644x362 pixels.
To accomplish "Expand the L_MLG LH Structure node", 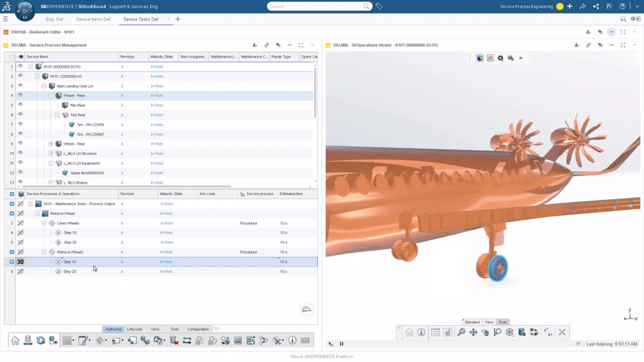I will [x=51, y=154].
